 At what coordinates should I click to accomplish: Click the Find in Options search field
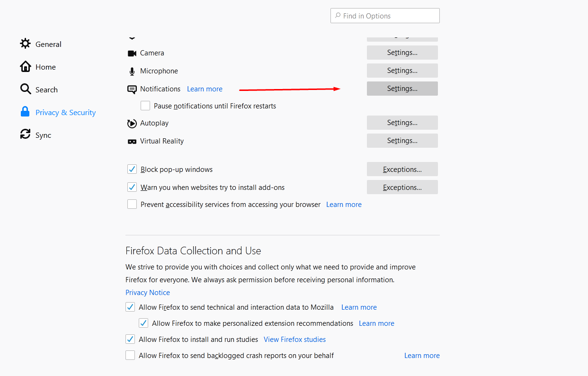pos(384,15)
